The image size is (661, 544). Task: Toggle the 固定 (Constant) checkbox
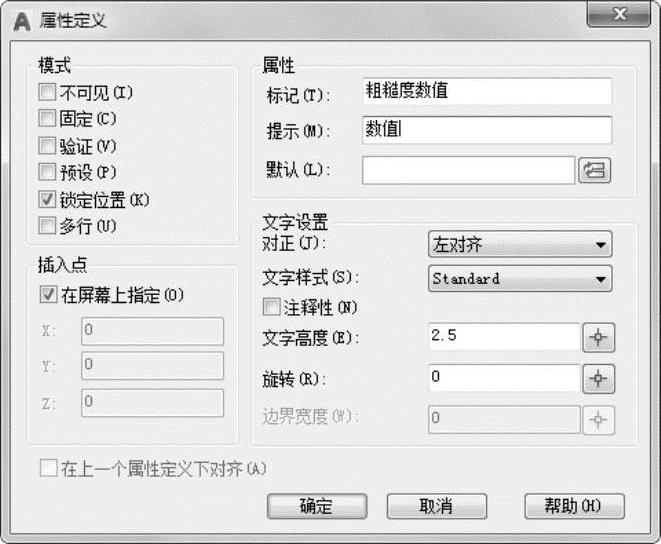click(46, 119)
